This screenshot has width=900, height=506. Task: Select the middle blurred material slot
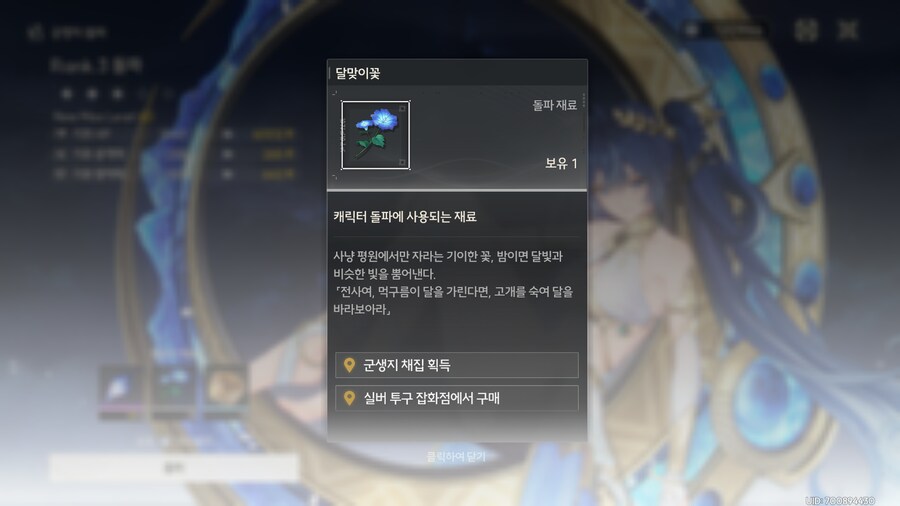[x=173, y=391]
